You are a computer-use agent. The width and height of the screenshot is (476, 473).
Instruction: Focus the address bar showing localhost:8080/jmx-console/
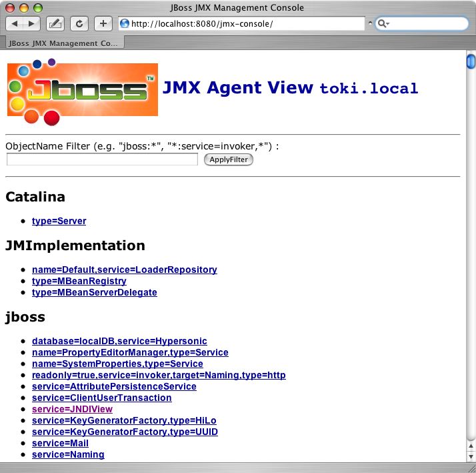pyautogui.click(x=241, y=24)
